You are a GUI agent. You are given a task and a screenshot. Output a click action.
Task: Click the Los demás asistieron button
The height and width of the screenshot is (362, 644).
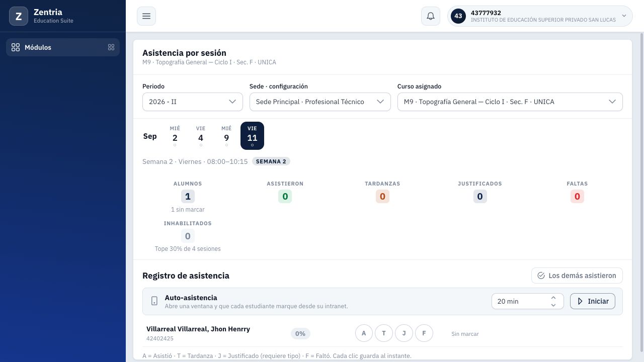coord(577,276)
